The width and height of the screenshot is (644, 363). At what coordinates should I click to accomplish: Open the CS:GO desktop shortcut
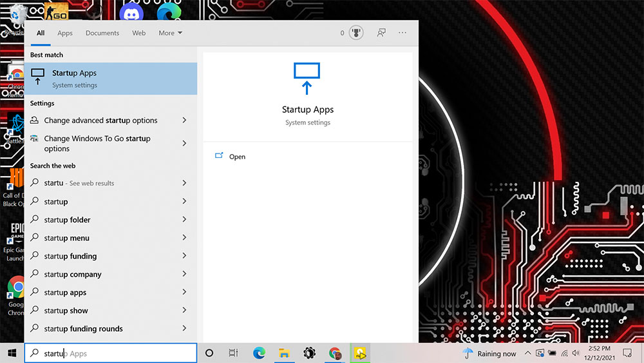(56, 10)
